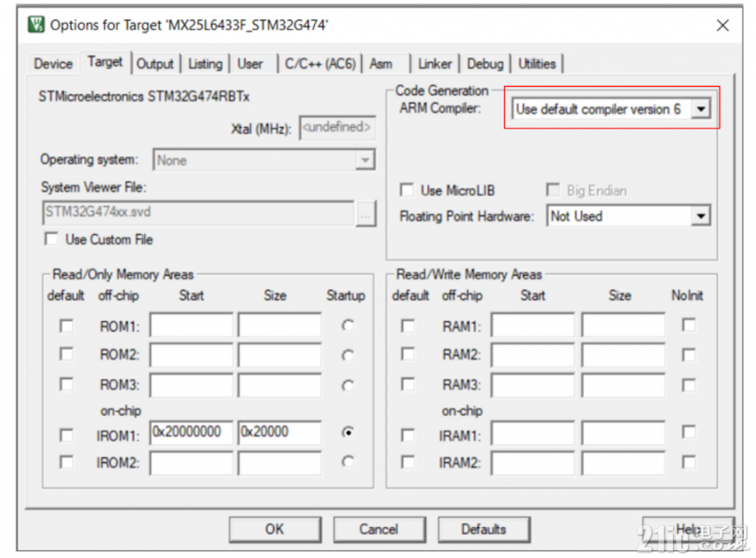Click the ROM2 Start address field

pyautogui.click(x=192, y=355)
